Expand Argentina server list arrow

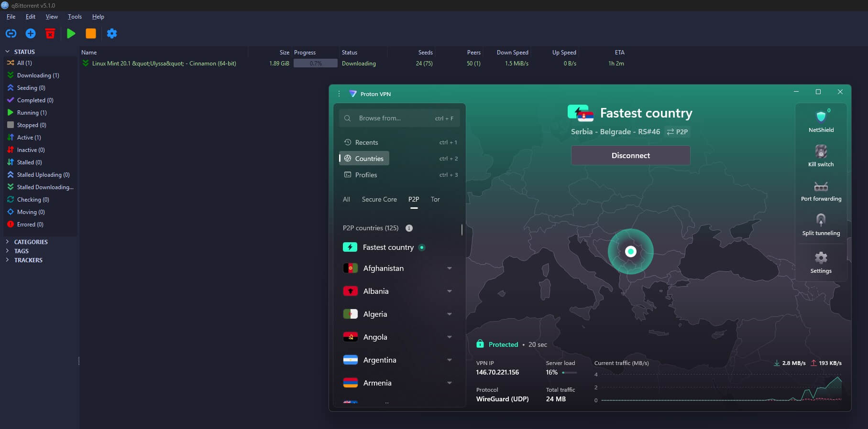coord(450,360)
